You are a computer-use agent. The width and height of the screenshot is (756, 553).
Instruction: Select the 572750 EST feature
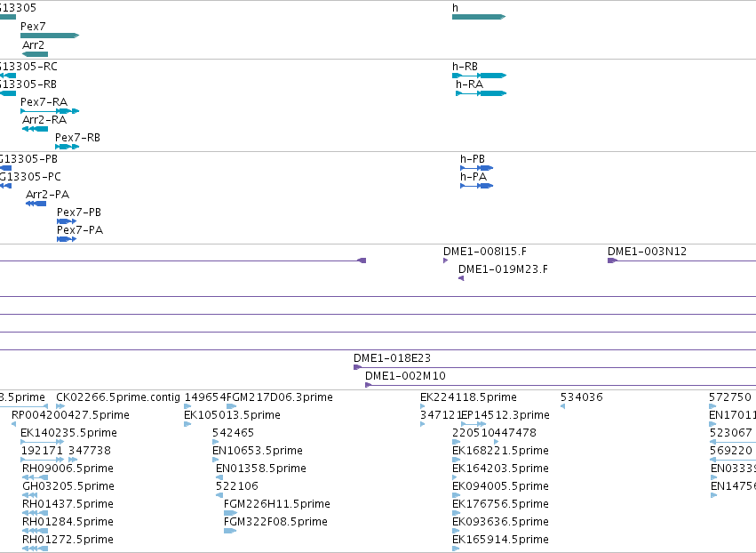click(712, 406)
